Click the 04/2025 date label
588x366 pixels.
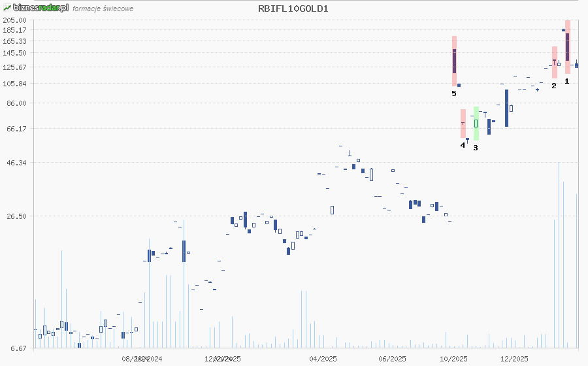pyautogui.click(x=323, y=359)
